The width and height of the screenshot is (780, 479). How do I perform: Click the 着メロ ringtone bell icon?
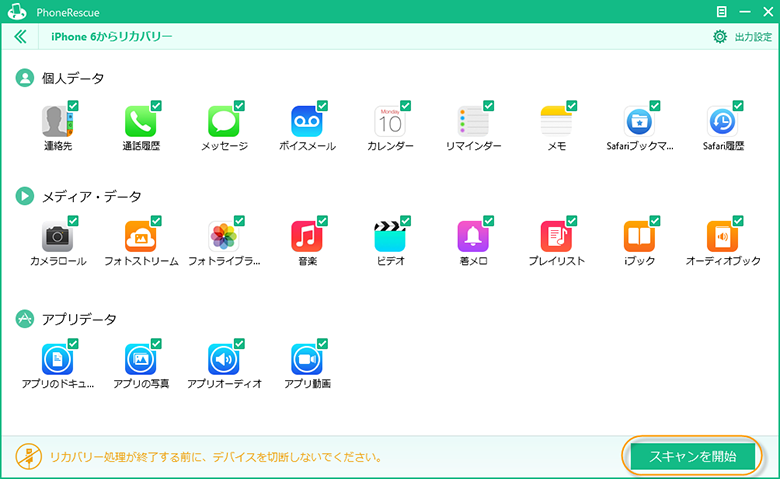point(473,236)
